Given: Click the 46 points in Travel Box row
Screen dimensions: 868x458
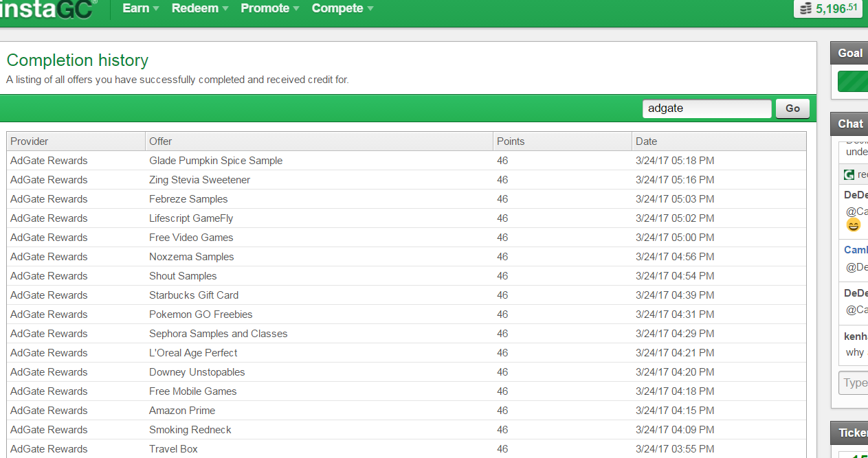Looking at the screenshot, I should point(502,449).
